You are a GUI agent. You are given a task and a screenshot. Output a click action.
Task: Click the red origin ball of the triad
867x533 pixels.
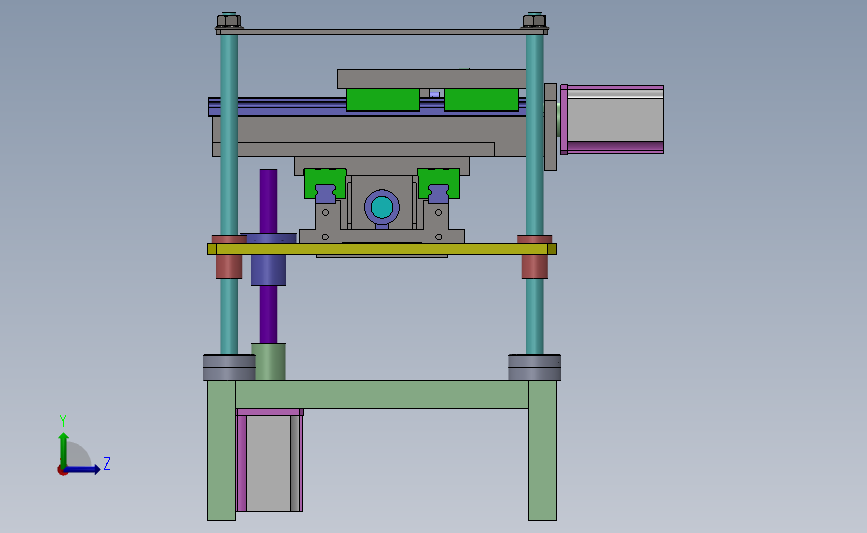62,471
